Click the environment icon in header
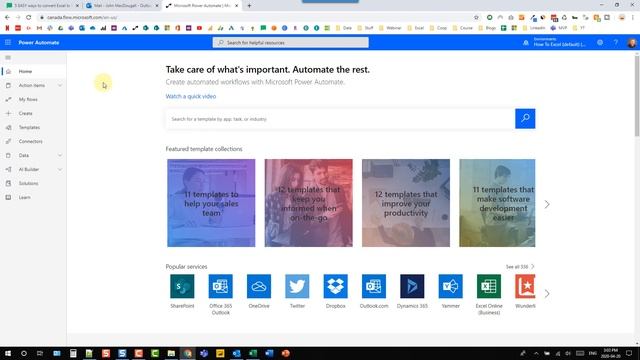The image size is (640, 360). [x=526, y=42]
